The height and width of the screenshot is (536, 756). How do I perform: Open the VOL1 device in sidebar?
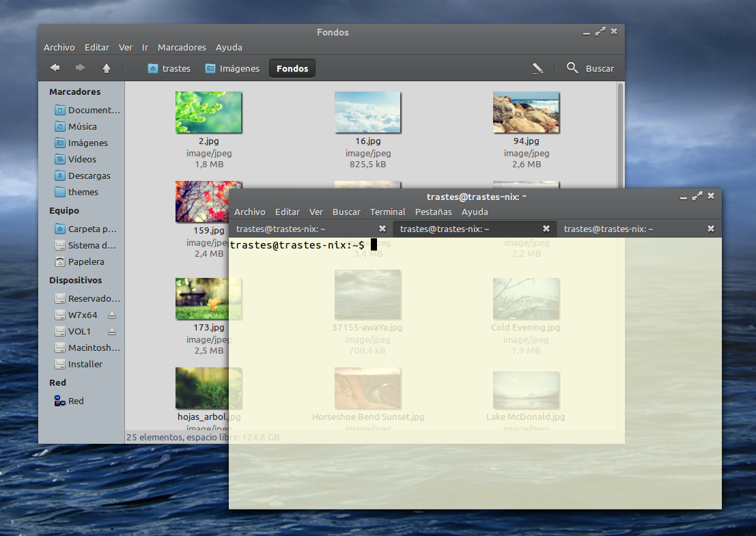coord(73,331)
